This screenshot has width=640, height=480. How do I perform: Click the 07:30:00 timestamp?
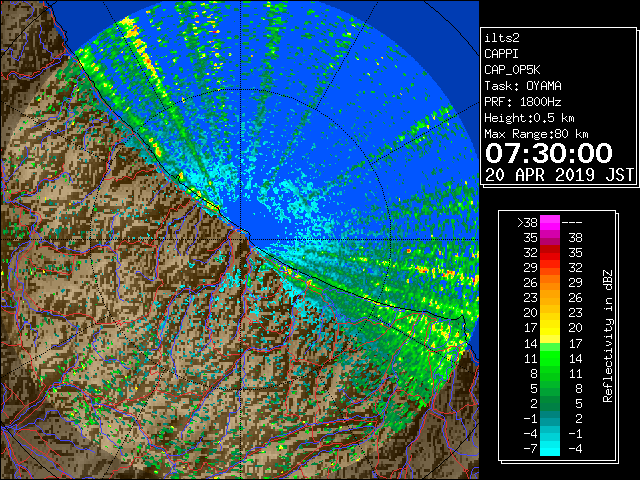tap(549, 153)
